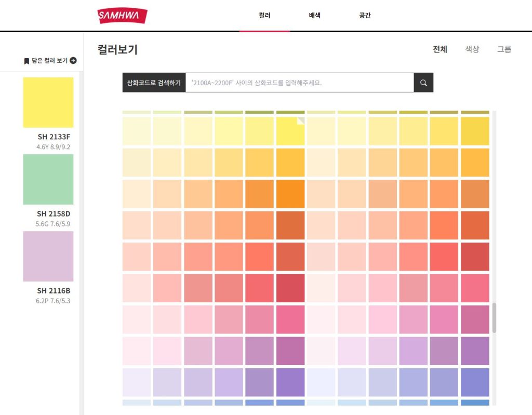Select saved green swatch SH 2158D

(48, 179)
